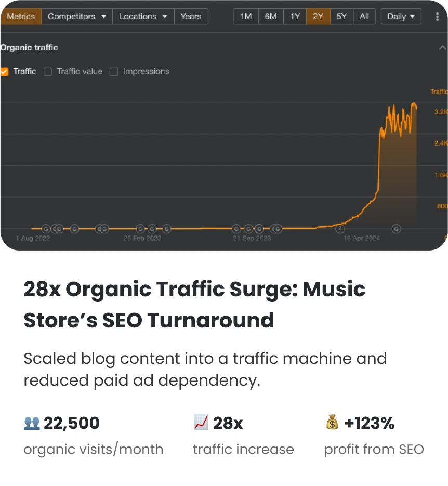Screen dimensions: 448x486
Task: Open the Daily granularity dropdown
Action: [x=401, y=17]
